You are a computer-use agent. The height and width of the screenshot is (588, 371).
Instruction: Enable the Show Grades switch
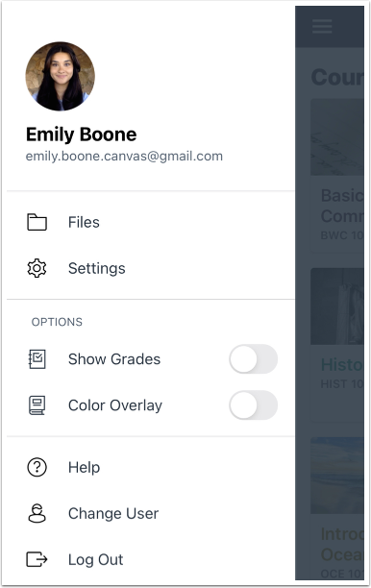[x=254, y=359]
